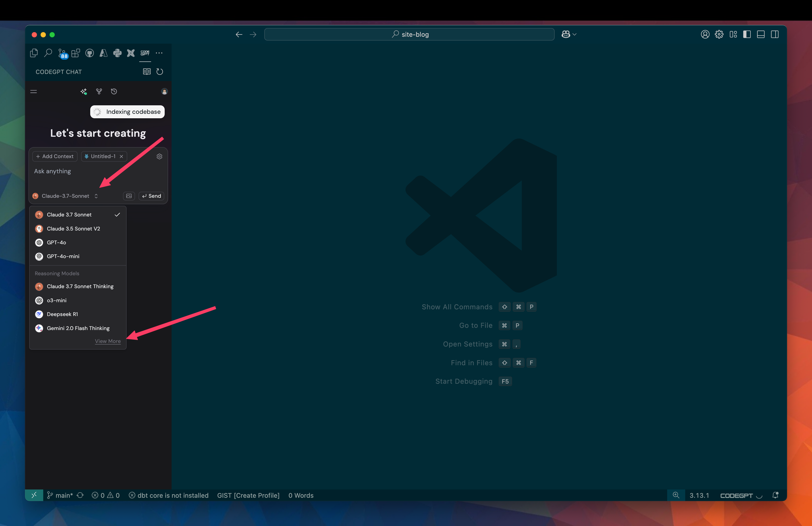The image size is (812, 526).
Task: Select the CodeGPT activity bar icon
Action: coord(145,53)
